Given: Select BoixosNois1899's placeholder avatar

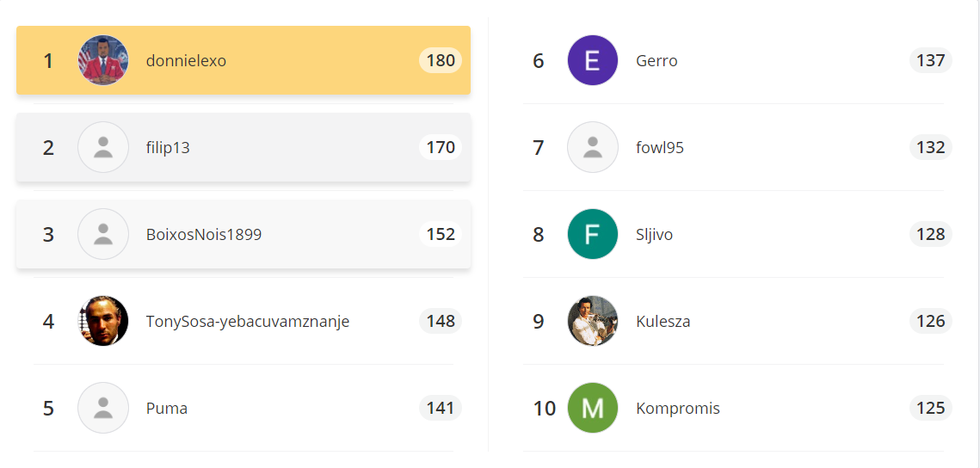Looking at the screenshot, I should click(x=103, y=234).
